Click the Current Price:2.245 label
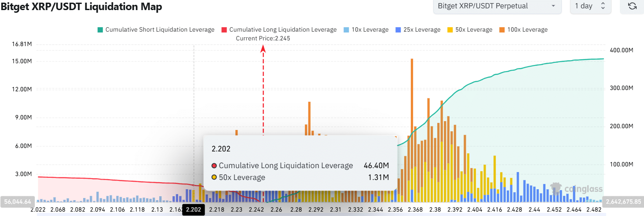This screenshot has height=216, width=644. pos(263,38)
